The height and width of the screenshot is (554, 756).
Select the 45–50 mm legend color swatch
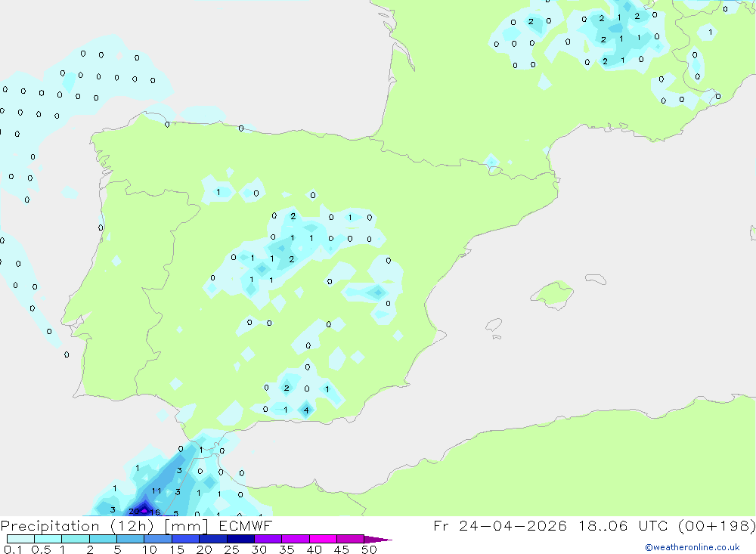[x=351, y=539]
